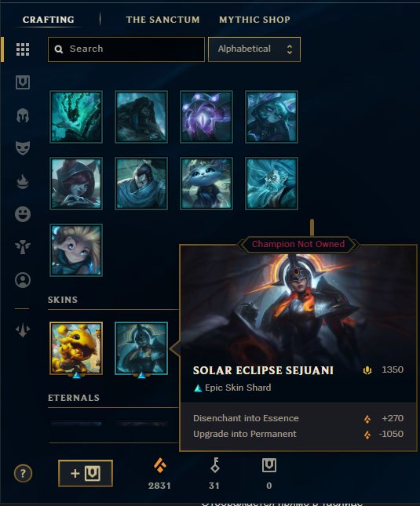Image resolution: width=420 pixels, height=506 pixels.
Task: Click the add chest purchase button
Action: tap(86, 473)
